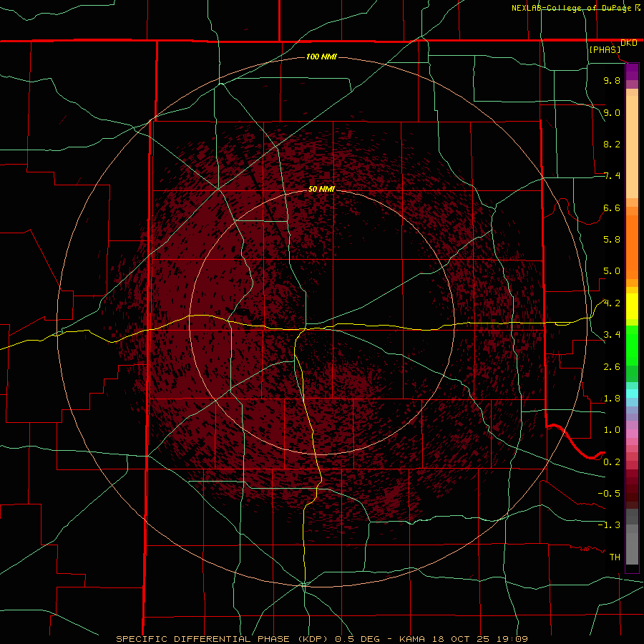This screenshot has width=644, height=644.
Task: Click the 6.6 value on color scale
Action: click(x=612, y=208)
